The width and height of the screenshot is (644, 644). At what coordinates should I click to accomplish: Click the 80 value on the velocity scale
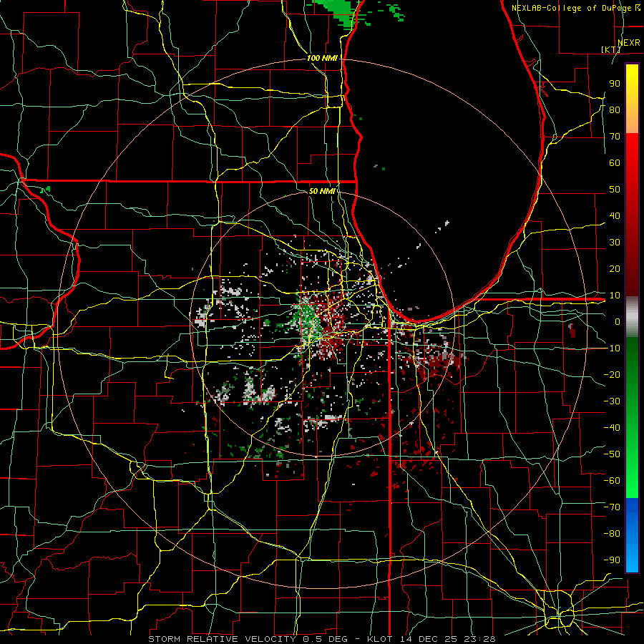(x=615, y=109)
